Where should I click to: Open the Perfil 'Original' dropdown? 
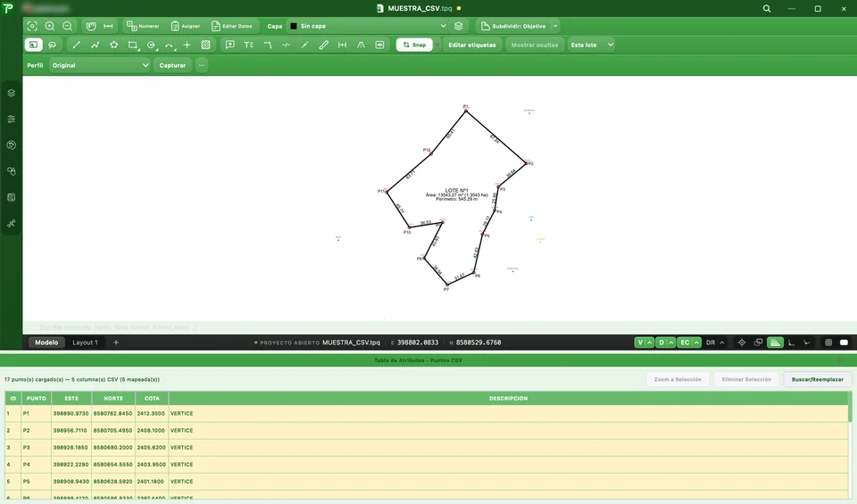point(99,65)
